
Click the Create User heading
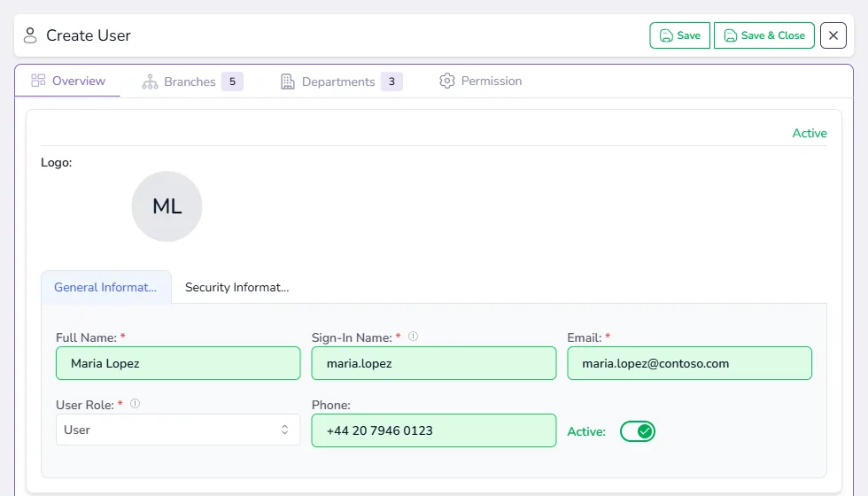point(89,35)
